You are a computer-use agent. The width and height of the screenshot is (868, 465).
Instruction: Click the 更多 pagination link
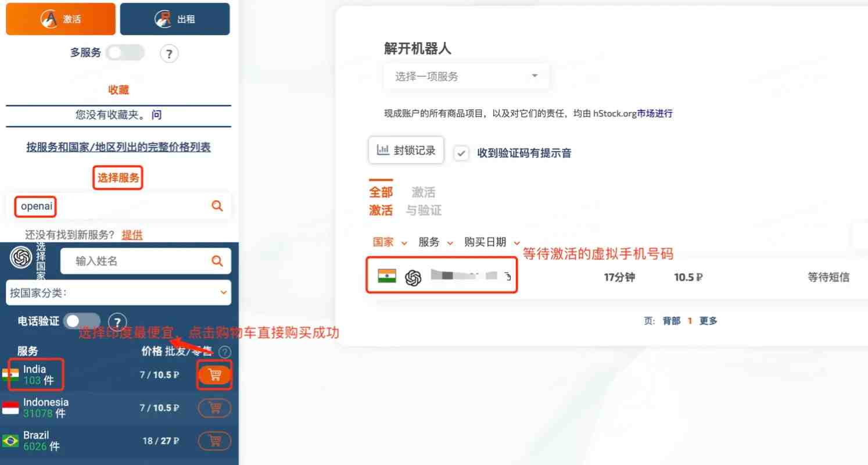708,320
